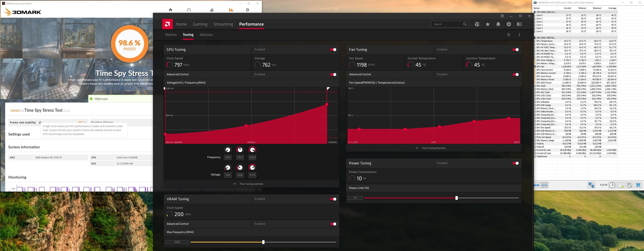The image size is (644, 251).
Task: Click AMD Radeon RX 5700 XT GPU field
Action: (61, 157)
